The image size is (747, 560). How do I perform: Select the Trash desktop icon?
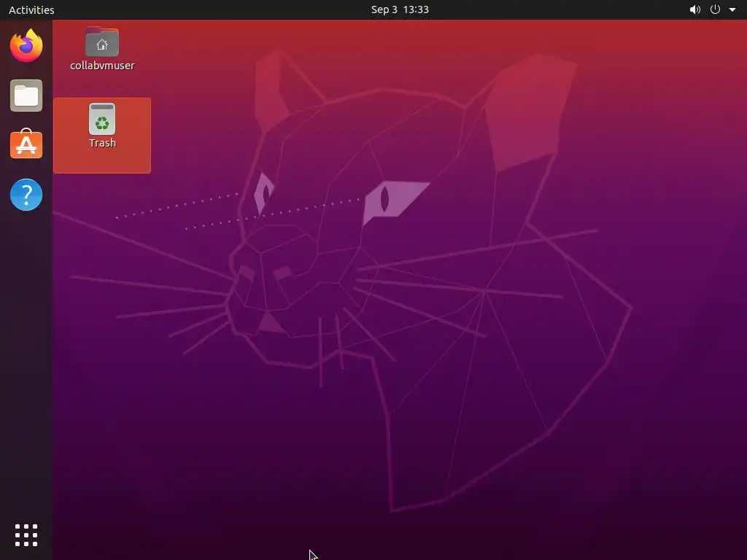click(102, 119)
